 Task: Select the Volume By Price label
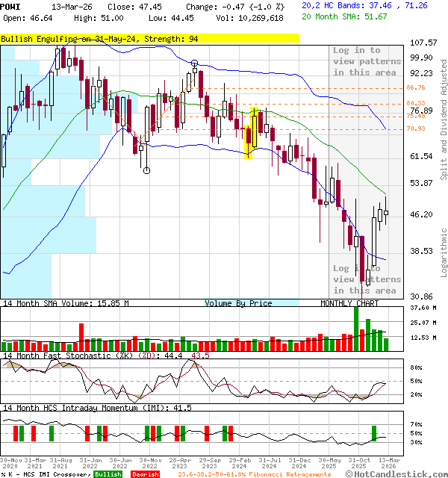(239, 303)
